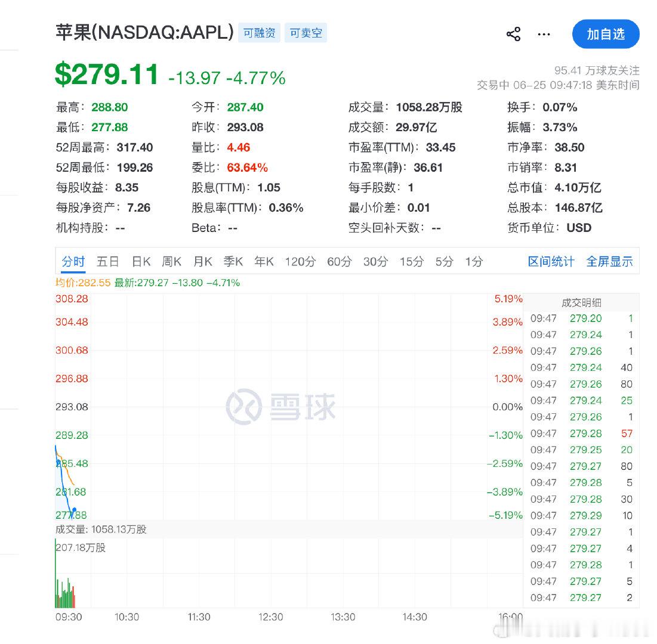Switch to the 月K chart tab

coord(202,261)
